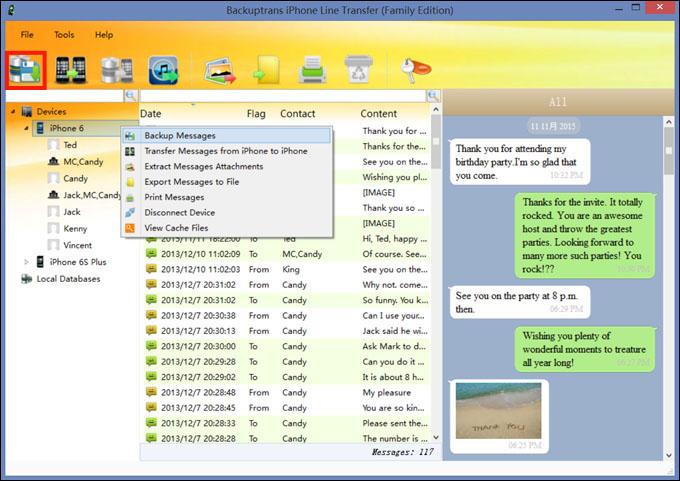Click the 2013/12/7 20:29:28 date cell
Image resolution: width=680 pixels, height=481 pixels.
[x=199, y=362]
